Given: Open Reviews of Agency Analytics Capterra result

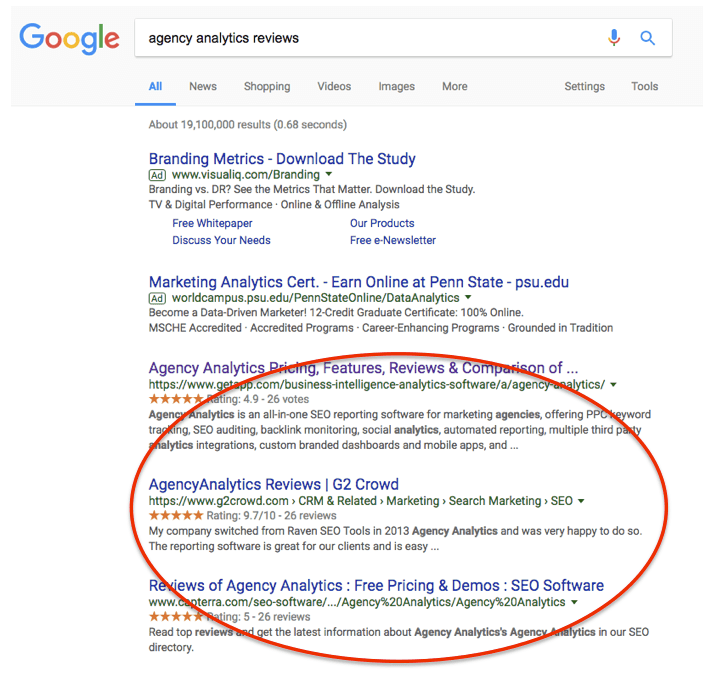Looking at the screenshot, I should [x=376, y=586].
